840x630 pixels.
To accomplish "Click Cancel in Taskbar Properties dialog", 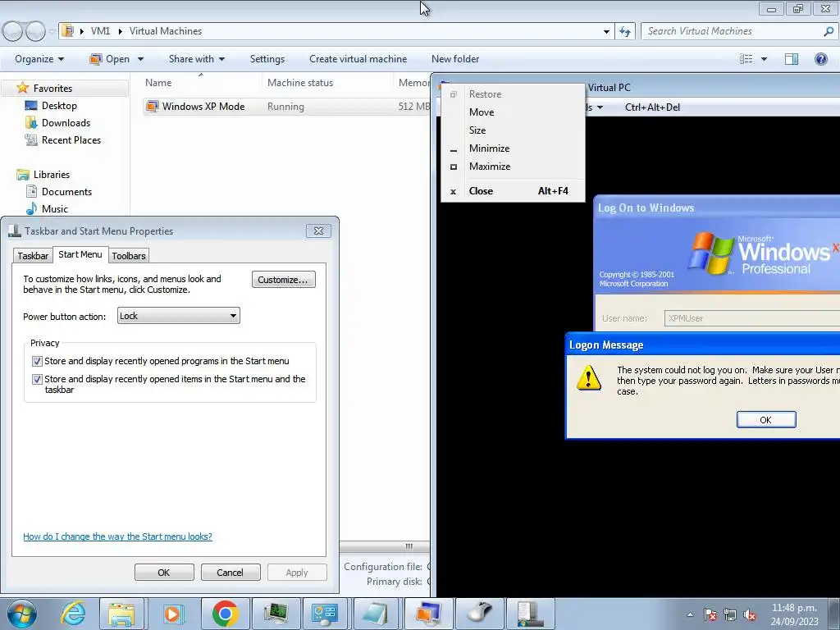I will 230,572.
